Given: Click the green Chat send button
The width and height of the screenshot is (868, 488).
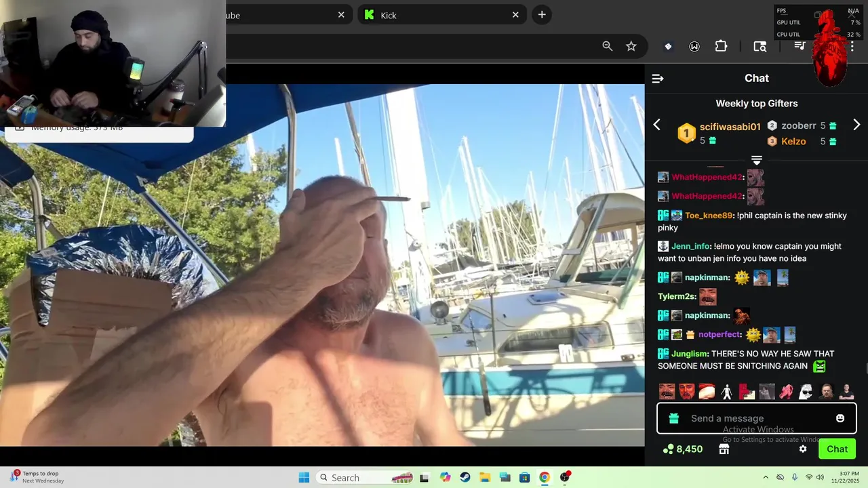Looking at the screenshot, I should point(837,449).
